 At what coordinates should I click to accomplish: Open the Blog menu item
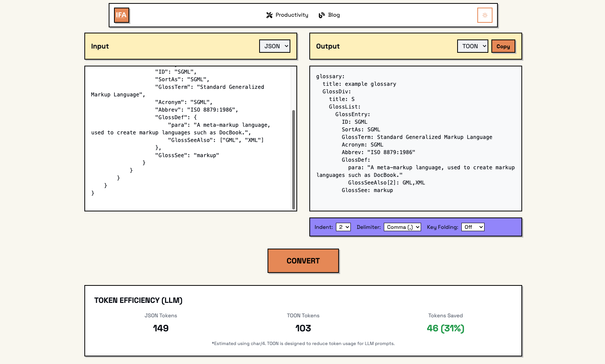[x=329, y=15]
